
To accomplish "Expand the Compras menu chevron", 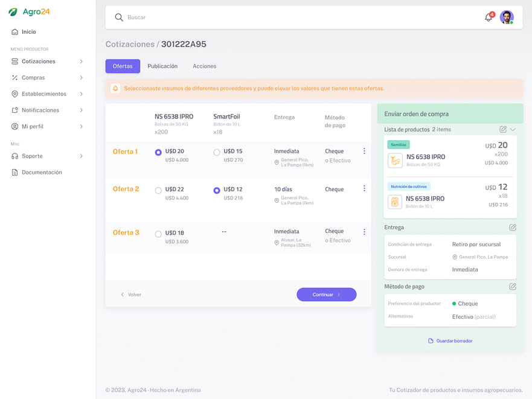I will (81, 78).
